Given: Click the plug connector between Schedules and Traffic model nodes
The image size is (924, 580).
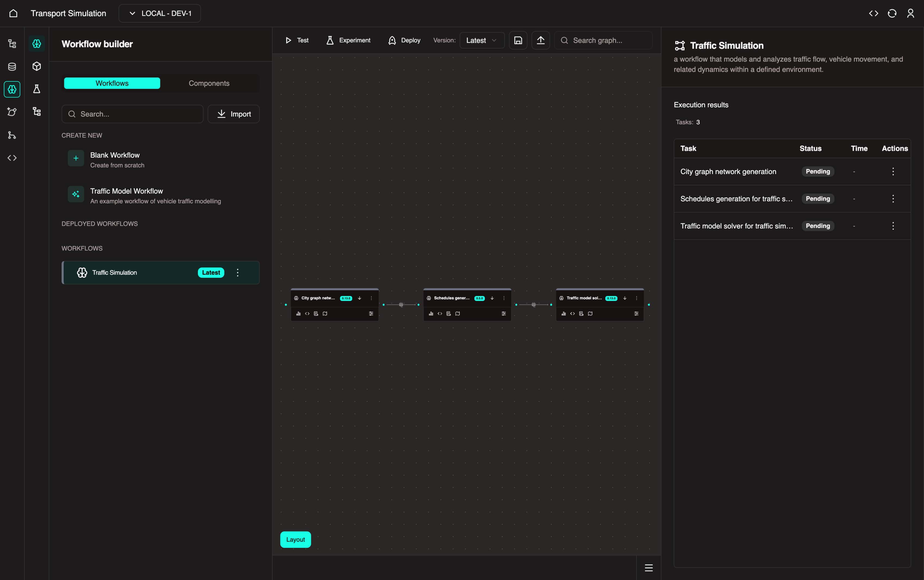Looking at the screenshot, I should pos(534,305).
